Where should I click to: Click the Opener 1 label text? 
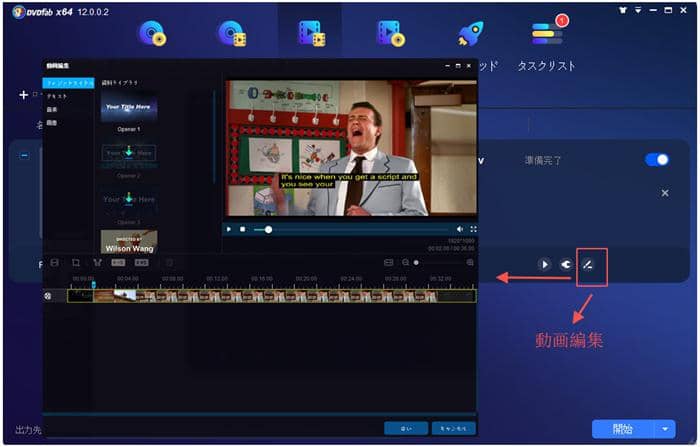pyautogui.click(x=129, y=129)
